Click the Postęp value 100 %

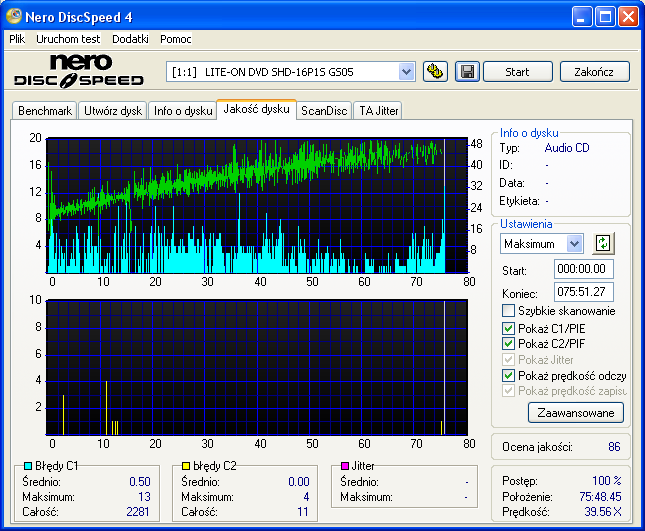point(607,480)
